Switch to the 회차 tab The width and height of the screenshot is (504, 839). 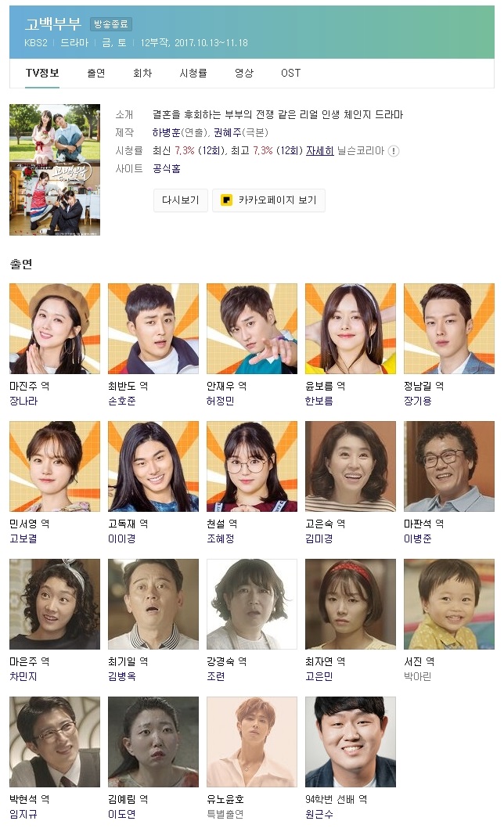tap(142, 74)
